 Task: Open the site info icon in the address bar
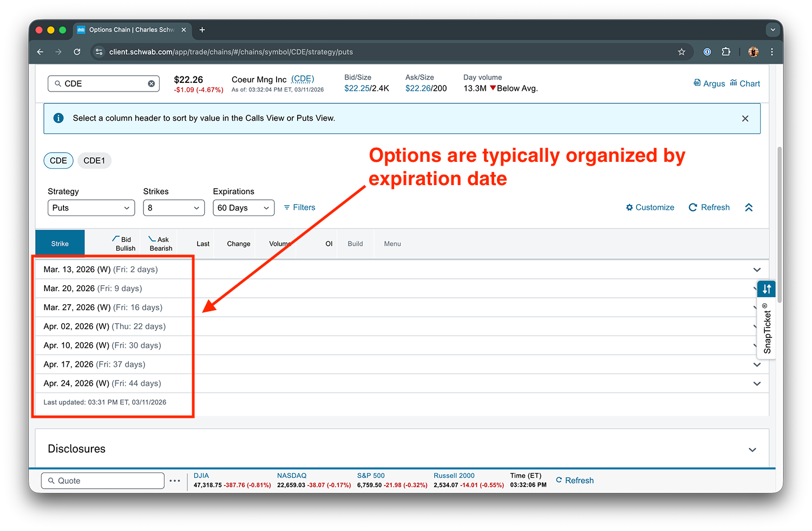pos(99,52)
